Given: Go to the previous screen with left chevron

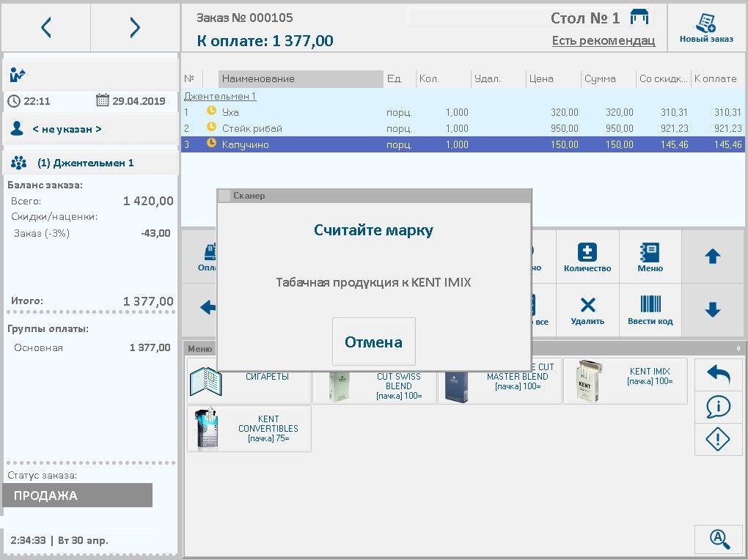Looking at the screenshot, I should tap(46, 27).
